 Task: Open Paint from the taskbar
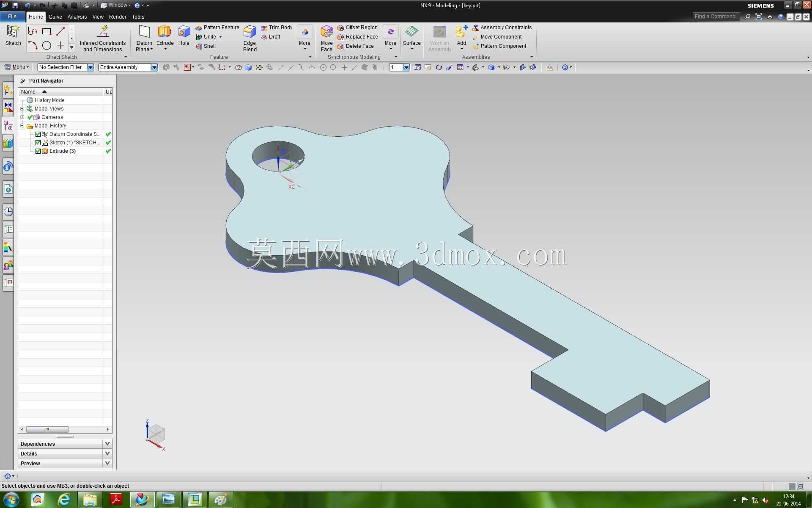pos(221,500)
